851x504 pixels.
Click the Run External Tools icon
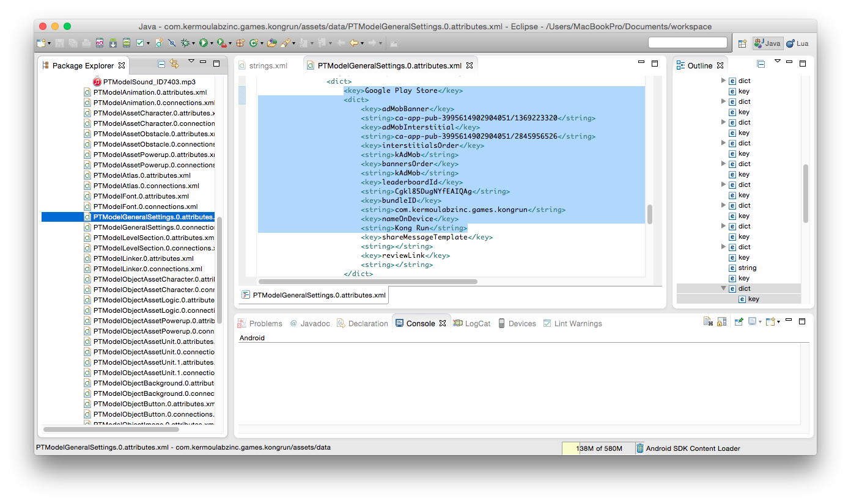click(221, 43)
